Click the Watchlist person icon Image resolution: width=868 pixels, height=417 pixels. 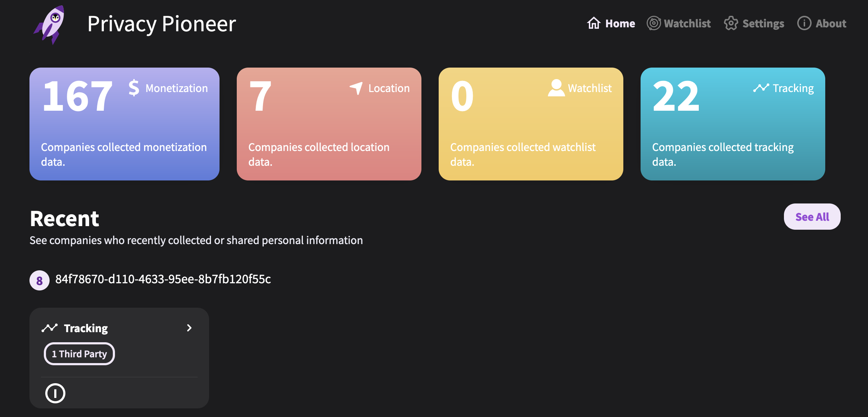[557, 88]
